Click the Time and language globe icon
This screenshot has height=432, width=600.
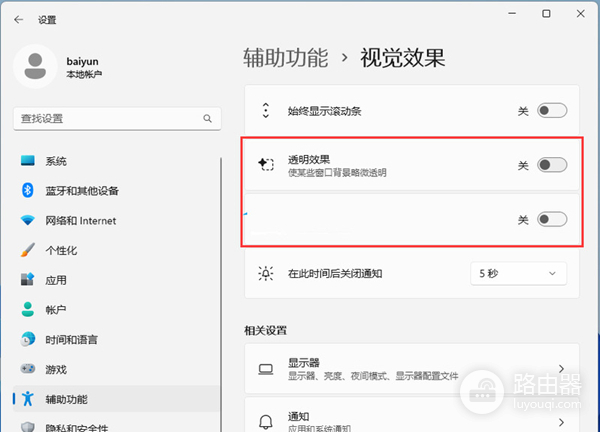coord(28,339)
